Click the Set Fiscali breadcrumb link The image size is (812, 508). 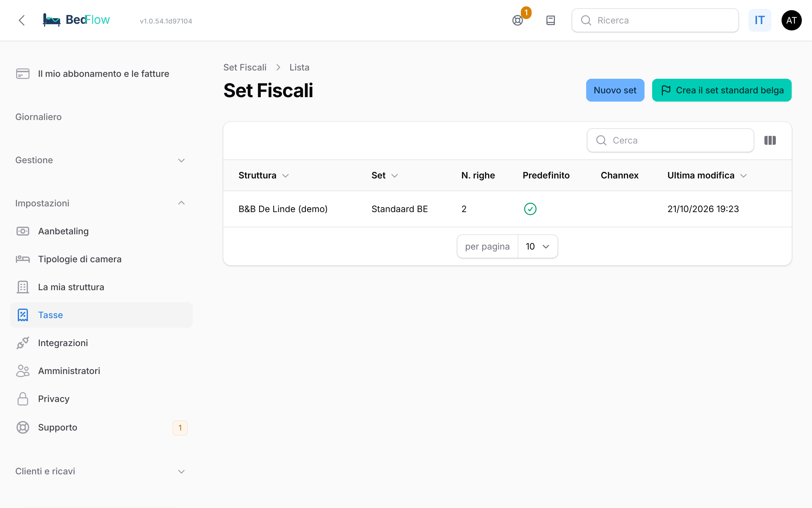click(245, 67)
